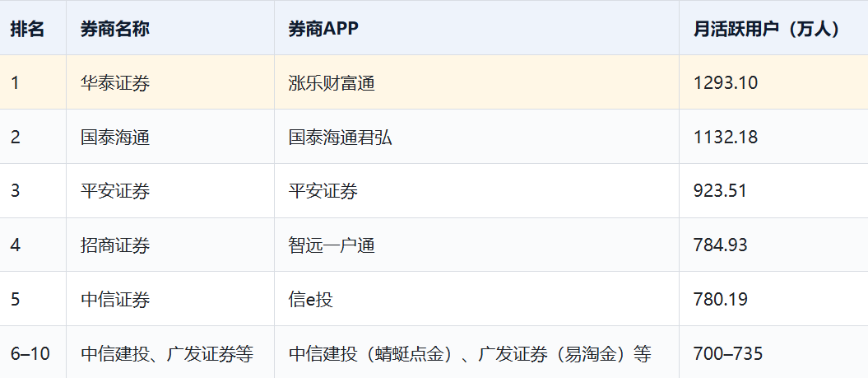Click the 700–735 value cell
The height and width of the screenshot is (378, 868).
point(773,352)
